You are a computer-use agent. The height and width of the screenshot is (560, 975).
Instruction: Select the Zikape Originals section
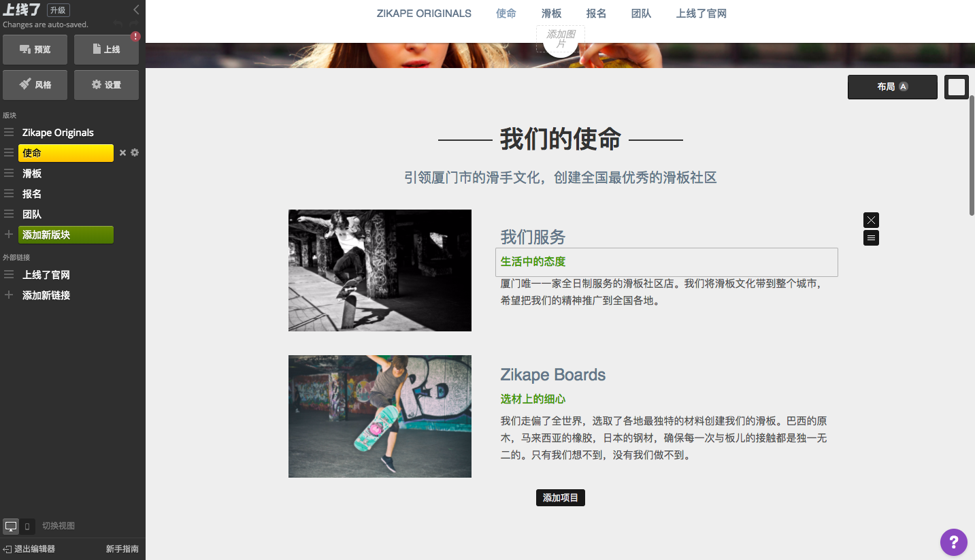(58, 133)
